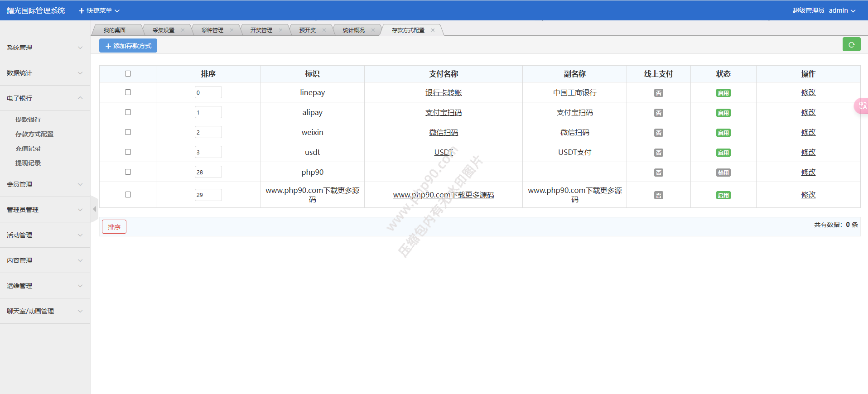Image resolution: width=868 pixels, height=394 pixels.
Task: Click the green refresh icon button
Action: pos(851,44)
